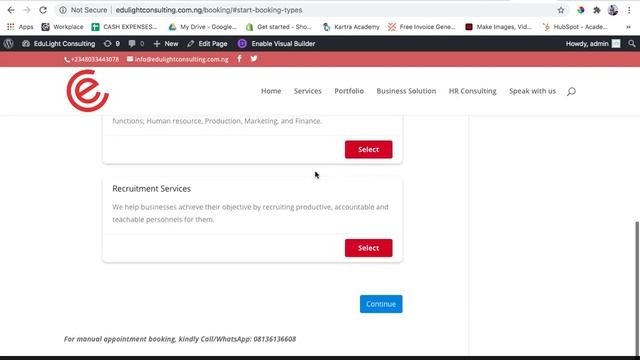Click Edit Page in the admin bar
This screenshot has width=640, height=360.
207,44
